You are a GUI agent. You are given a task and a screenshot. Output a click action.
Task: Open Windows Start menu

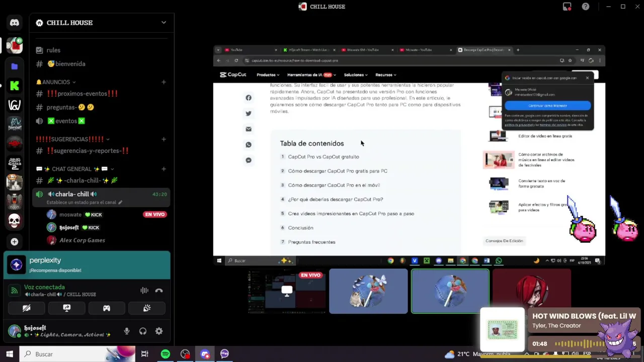point(9,354)
